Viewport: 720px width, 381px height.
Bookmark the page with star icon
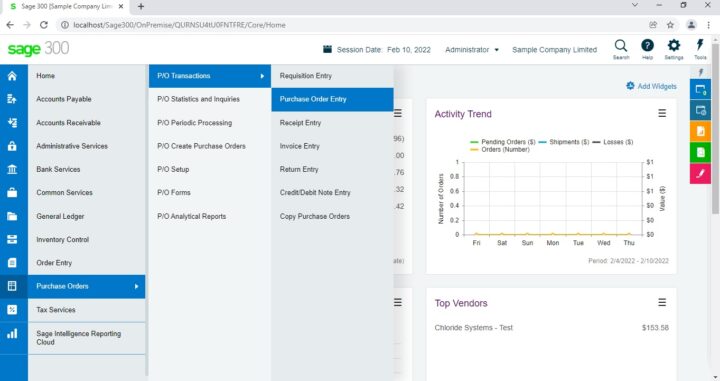tap(670, 25)
